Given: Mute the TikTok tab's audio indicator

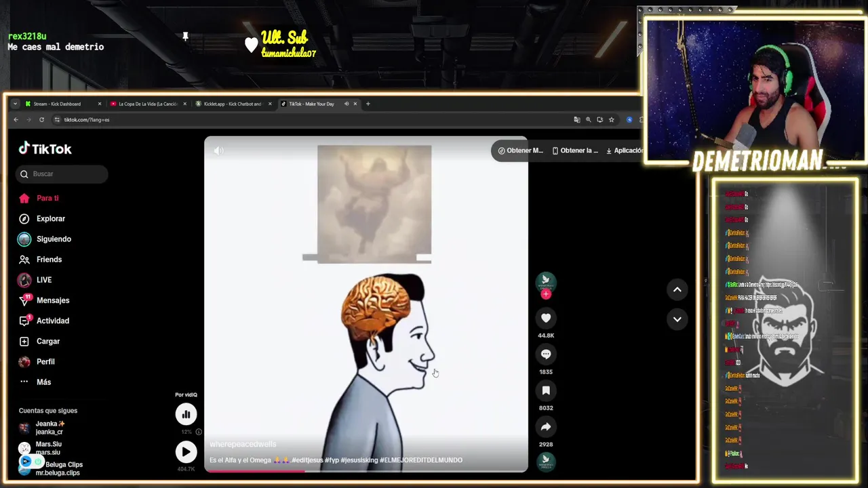Looking at the screenshot, I should pyautogui.click(x=347, y=104).
